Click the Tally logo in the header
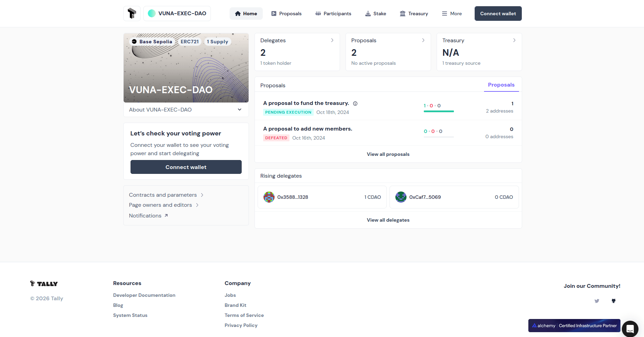This screenshot has width=644, height=337. tap(132, 13)
